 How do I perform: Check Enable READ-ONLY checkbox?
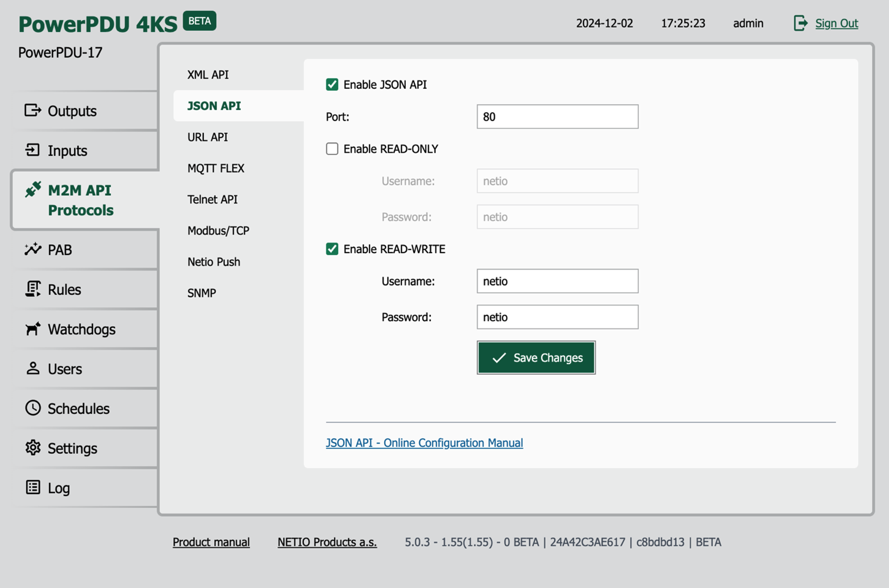pyautogui.click(x=332, y=149)
